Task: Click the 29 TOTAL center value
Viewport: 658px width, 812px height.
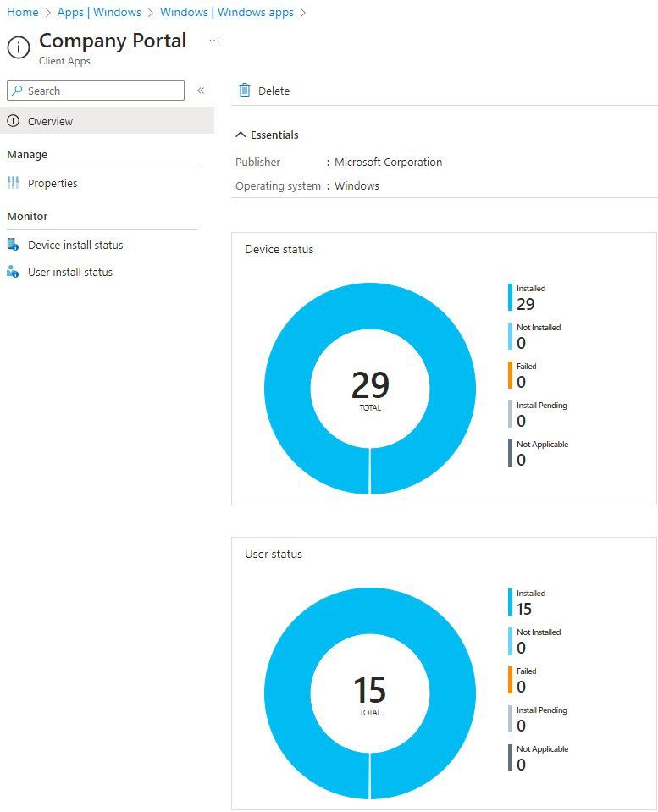Action: pyautogui.click(x=370, y=390)
